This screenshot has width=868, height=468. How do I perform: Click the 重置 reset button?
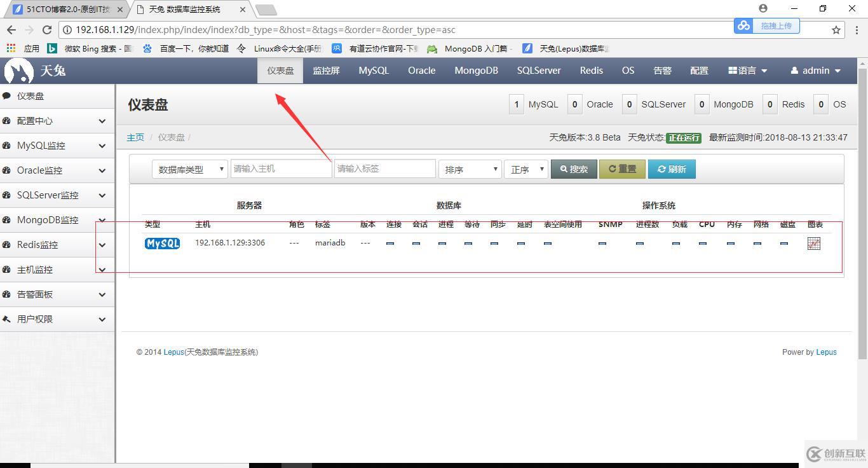click(622, 169)
